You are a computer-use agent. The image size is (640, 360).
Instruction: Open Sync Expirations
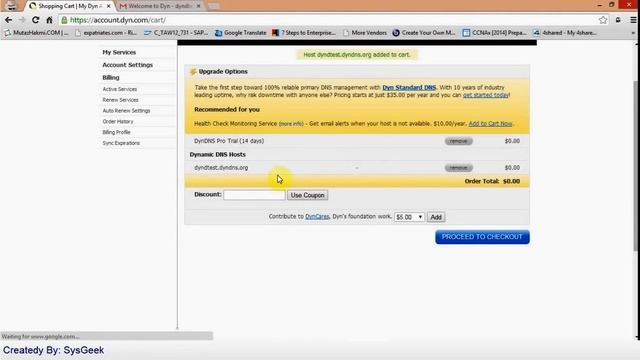pos(121,143)
